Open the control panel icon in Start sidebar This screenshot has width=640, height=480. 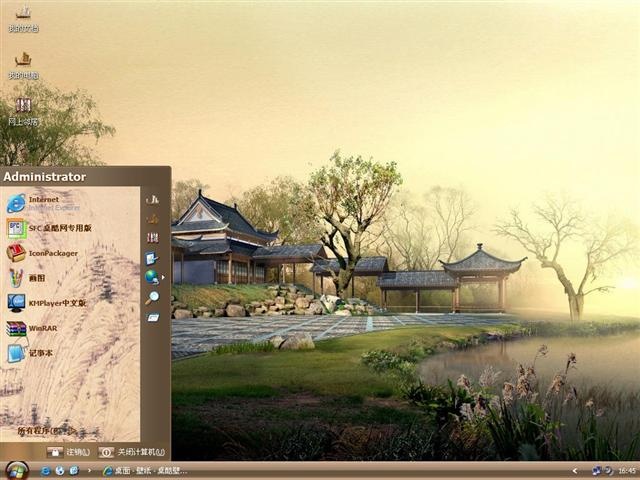(151, 258)
